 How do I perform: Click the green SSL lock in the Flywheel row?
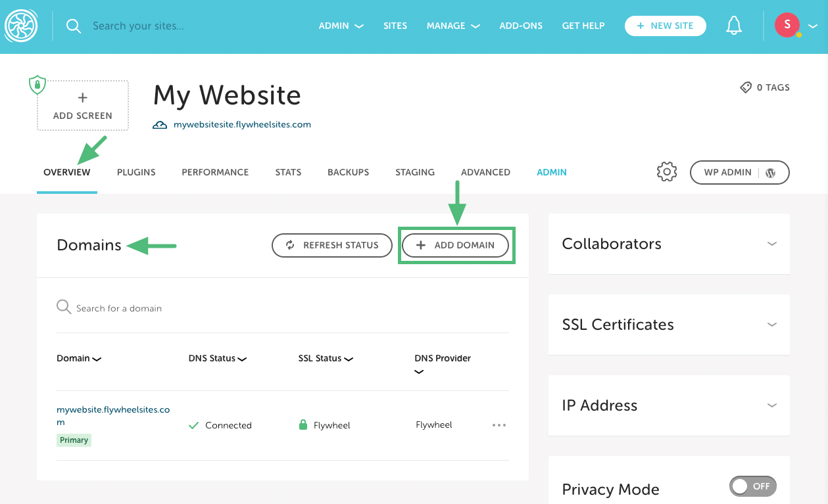[x=303, y=424]
